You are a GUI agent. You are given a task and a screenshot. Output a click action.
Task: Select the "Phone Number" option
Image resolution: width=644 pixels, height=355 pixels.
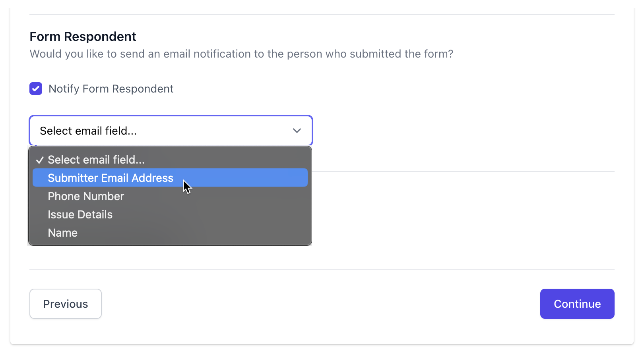pos(86,196)
